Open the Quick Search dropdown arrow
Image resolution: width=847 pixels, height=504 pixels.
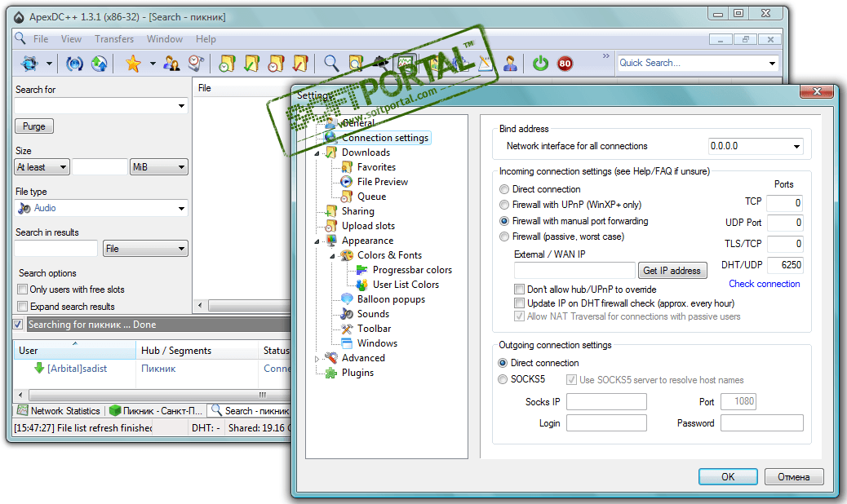[x=773, y=63]
